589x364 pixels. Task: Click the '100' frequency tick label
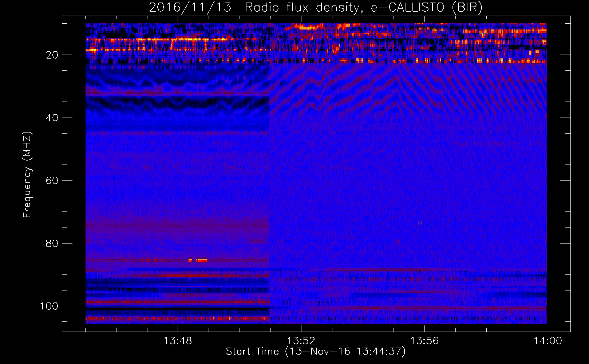[49, 306]
